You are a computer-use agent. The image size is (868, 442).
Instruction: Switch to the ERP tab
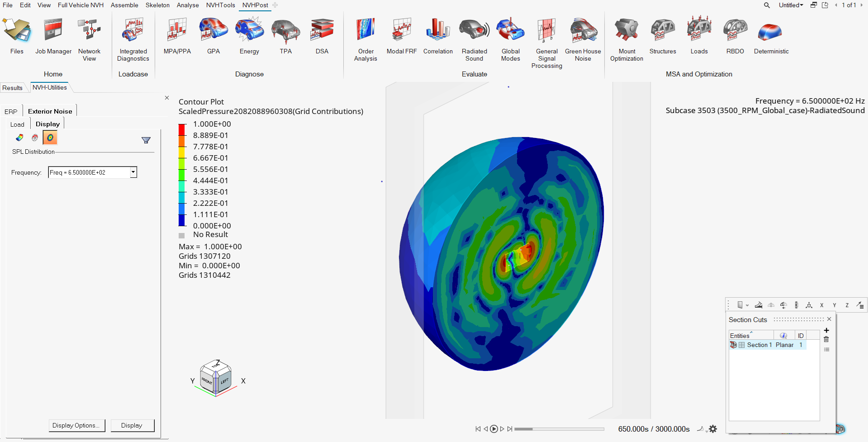tap(11, 111)
